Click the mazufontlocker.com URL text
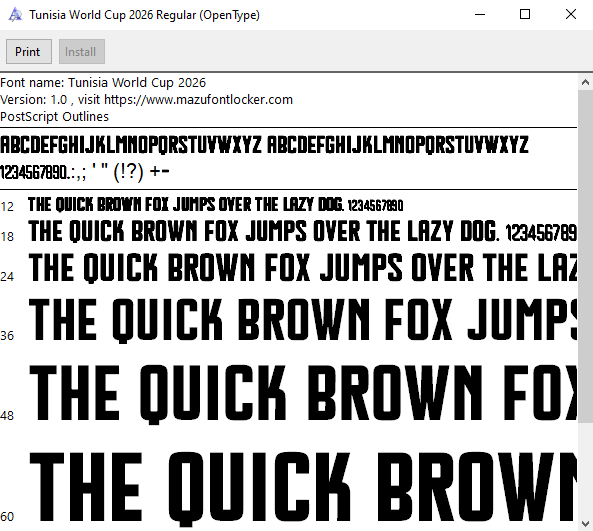 (198, 100)
